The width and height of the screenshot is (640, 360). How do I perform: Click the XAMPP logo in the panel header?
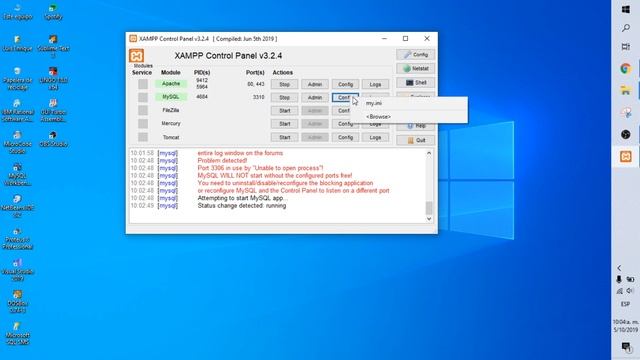click(x=136, y=56)
